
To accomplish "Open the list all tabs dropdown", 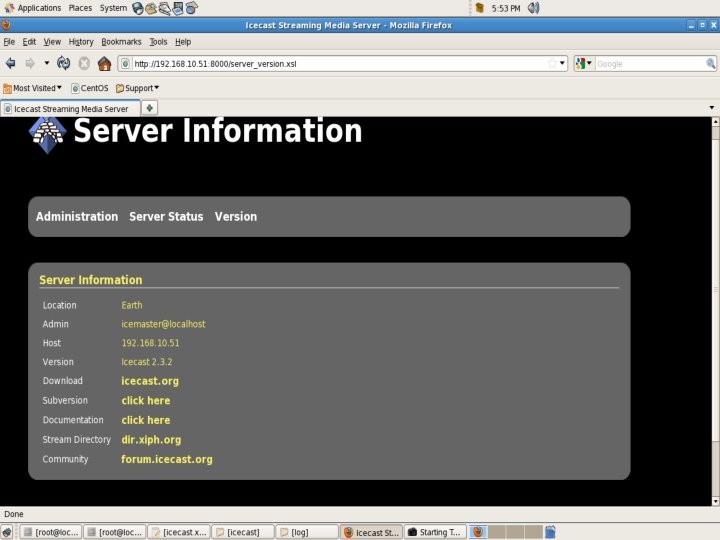I will tap(711, 108).
